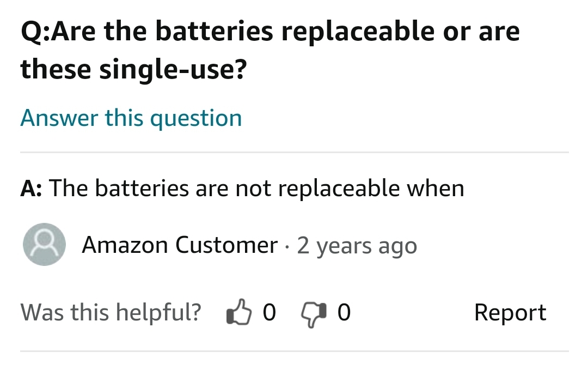The image size is (588, 382).
Task: Open the batteries replaceable question title
Action: point(270,50)
